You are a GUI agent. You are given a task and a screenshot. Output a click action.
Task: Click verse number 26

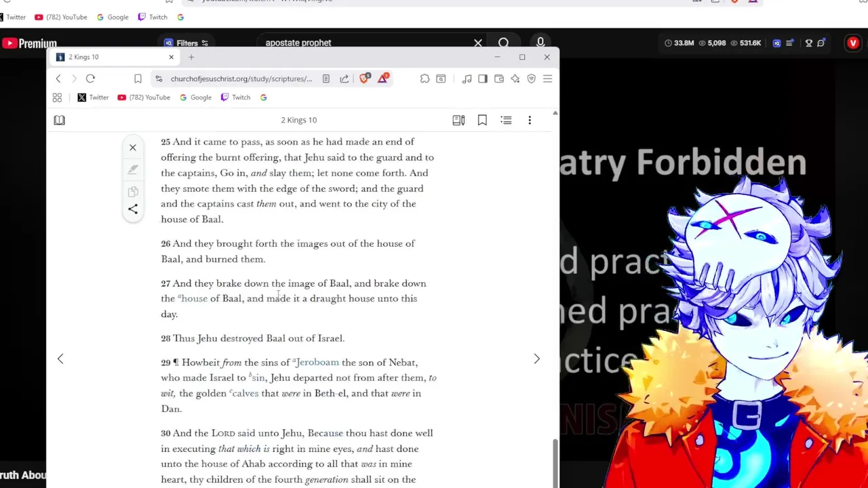coord(165,243)
